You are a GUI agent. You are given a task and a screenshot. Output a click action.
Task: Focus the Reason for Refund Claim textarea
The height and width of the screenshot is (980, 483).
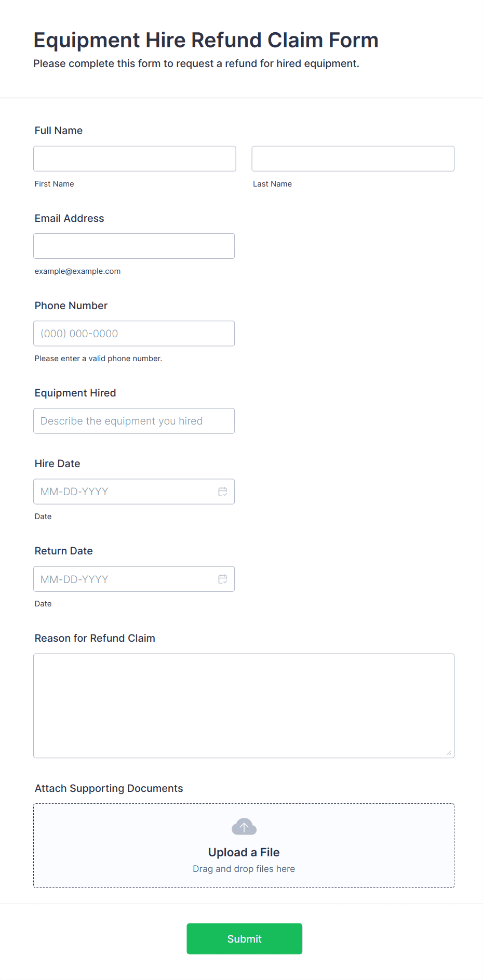pos(244,706)
